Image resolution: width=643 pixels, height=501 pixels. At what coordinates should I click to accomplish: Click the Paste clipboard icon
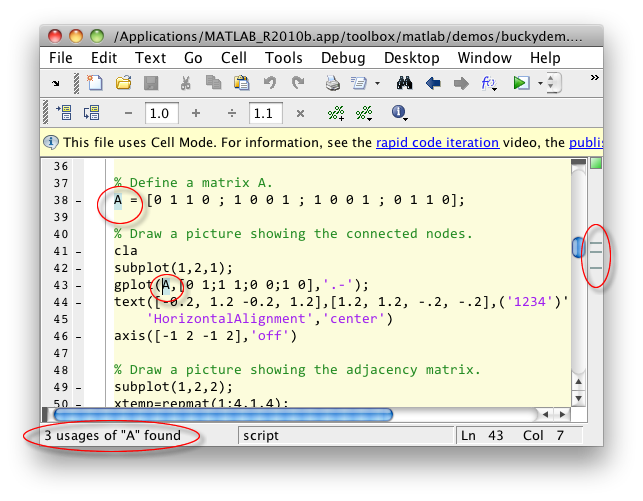click(241, 83)
